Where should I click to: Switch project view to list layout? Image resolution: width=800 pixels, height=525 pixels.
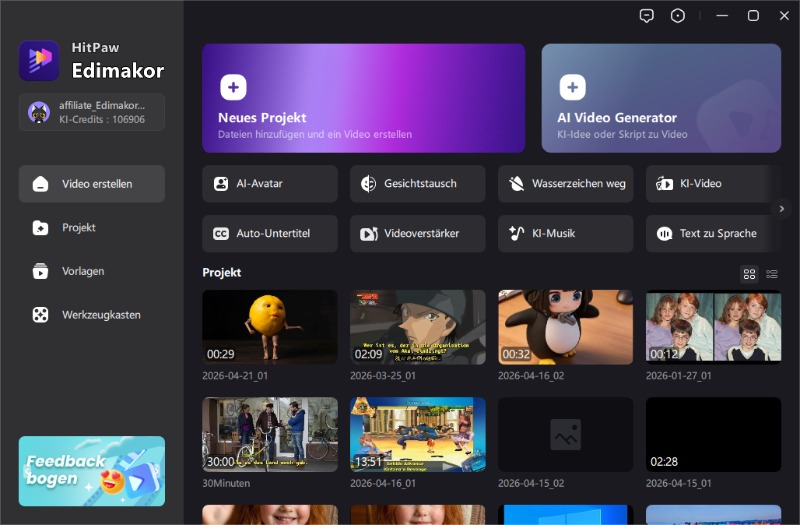772,274
